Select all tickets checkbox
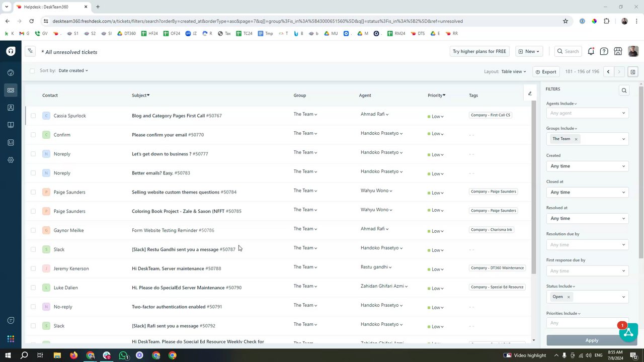The width and height of the screenshot is (644, 362). pos(32,71)
